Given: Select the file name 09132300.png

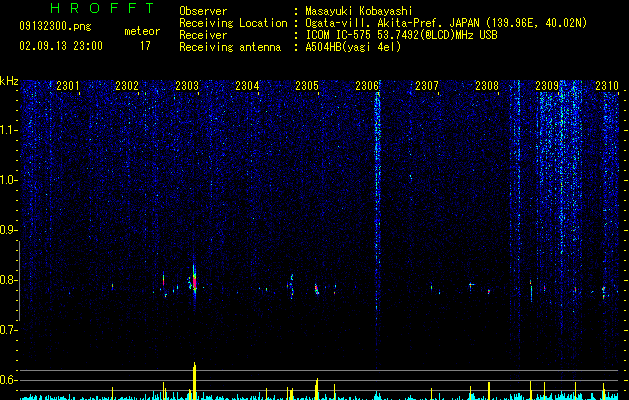Looking at the screenshot, I should pyautogui.click(x=55, y=26).
